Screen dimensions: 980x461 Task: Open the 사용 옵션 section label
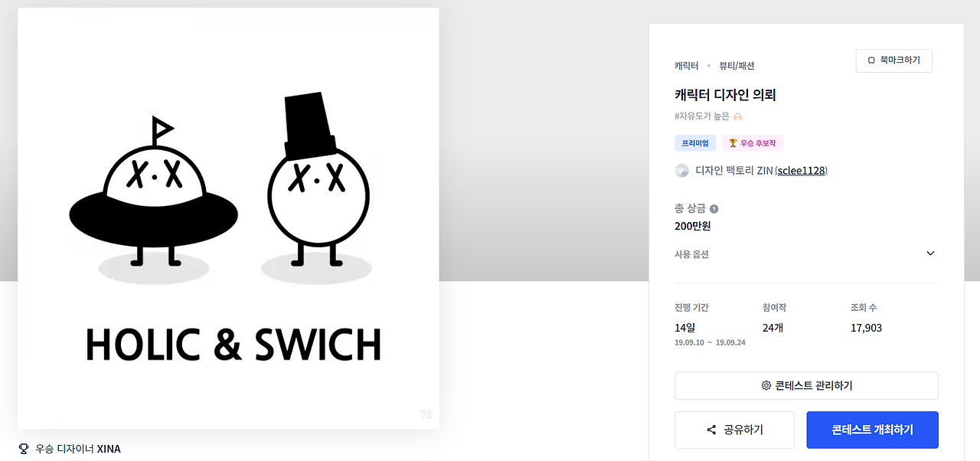pyautogui.click(x=691, y=254)
